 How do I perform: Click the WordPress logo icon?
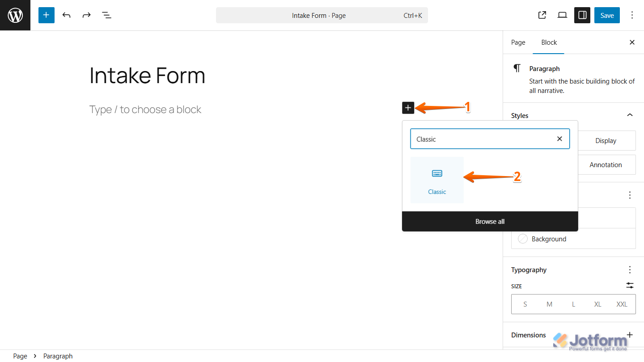tap(15, 15)
